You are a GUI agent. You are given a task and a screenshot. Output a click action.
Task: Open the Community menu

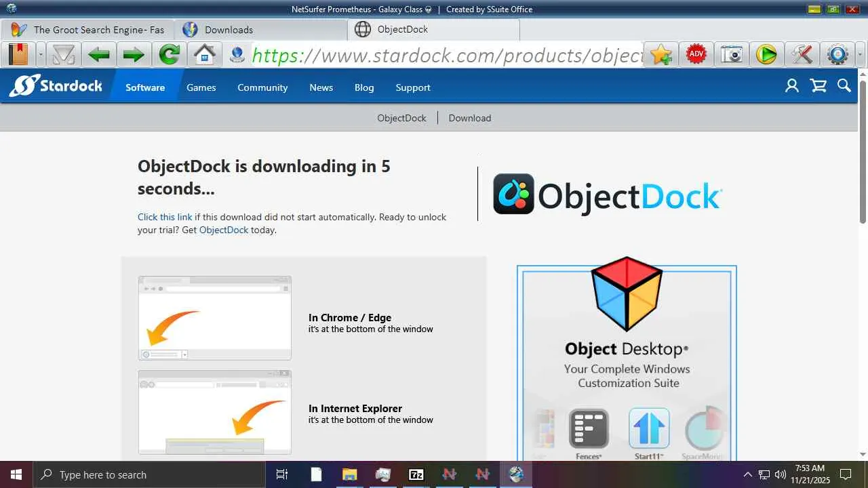[x=262, y=87]
